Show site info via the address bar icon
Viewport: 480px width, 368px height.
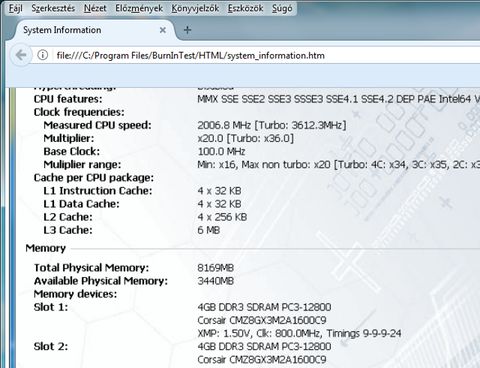[x=43, y=55]
